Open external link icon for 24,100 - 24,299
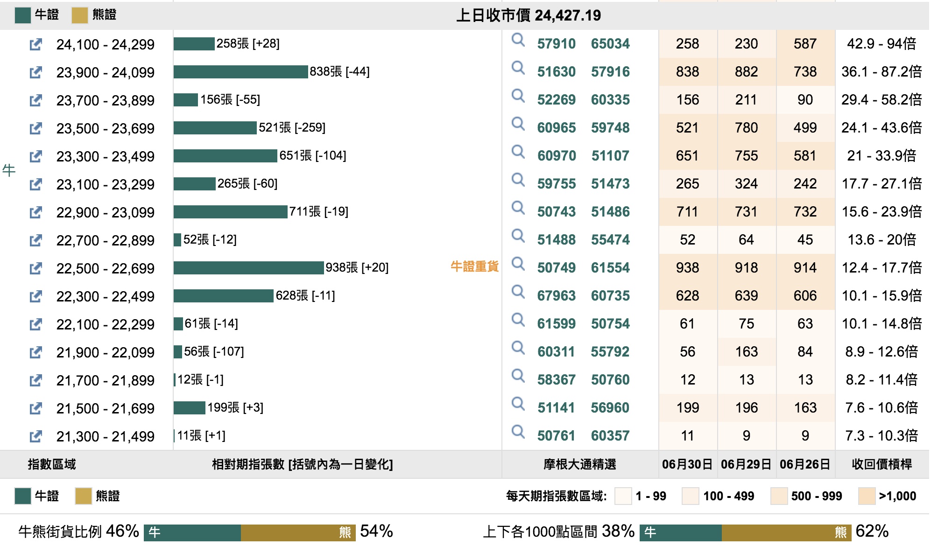931x560 pixels. click(x=35, y=45)
